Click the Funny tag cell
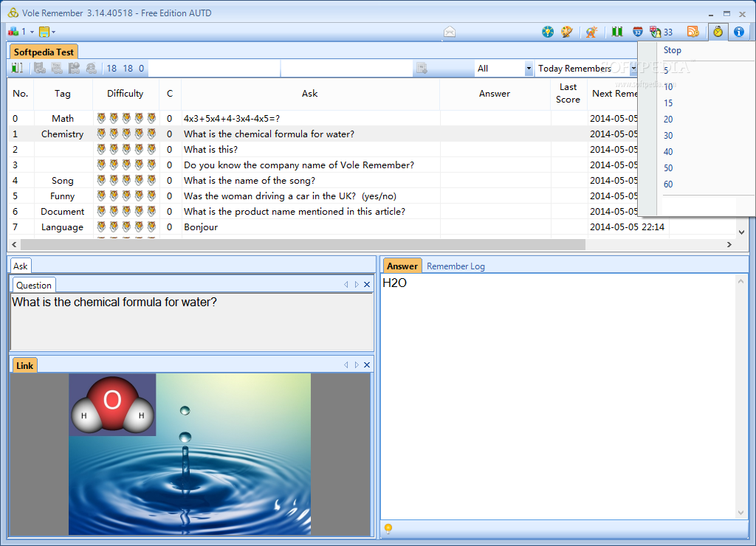Screen dimensions: 756x546 [63, 196]
